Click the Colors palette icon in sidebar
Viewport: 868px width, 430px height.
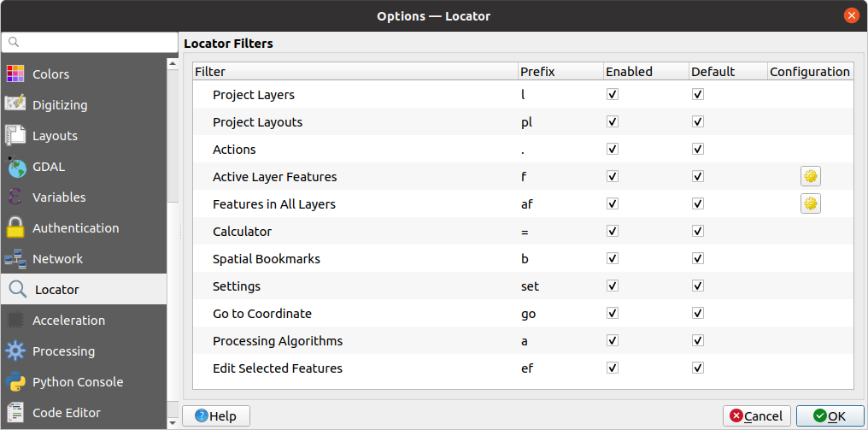tap(15, 74)
